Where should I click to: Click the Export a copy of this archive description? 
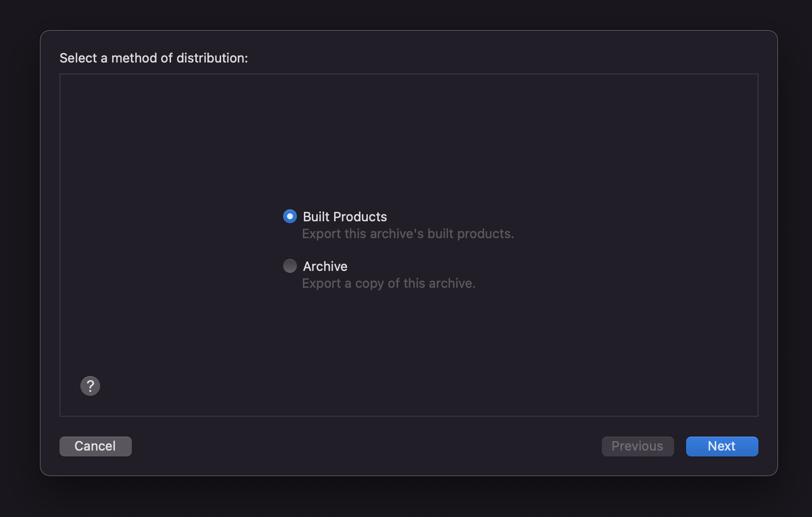(x=388, y=283)
